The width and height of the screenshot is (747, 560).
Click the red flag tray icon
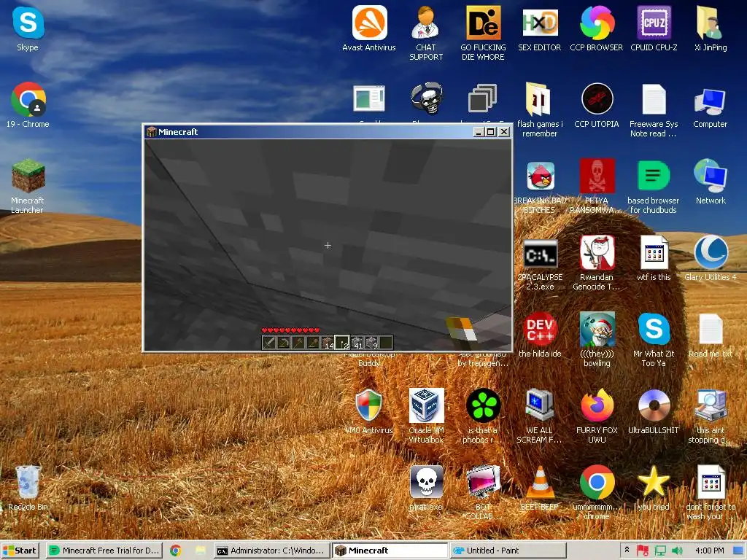pos(643,551)
